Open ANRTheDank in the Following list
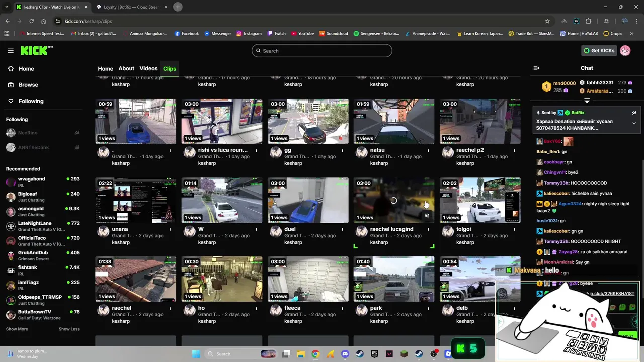Viewport: 644px width, 362px height. pos(43,147)
